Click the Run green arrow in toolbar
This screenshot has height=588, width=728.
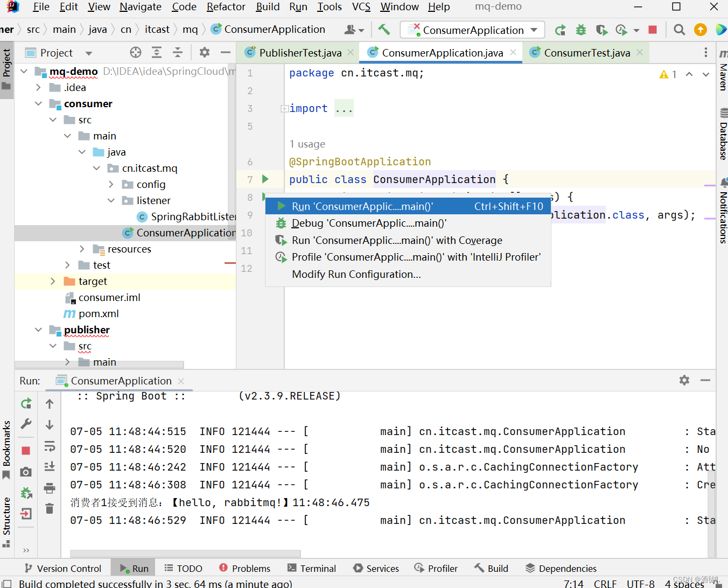561,30
